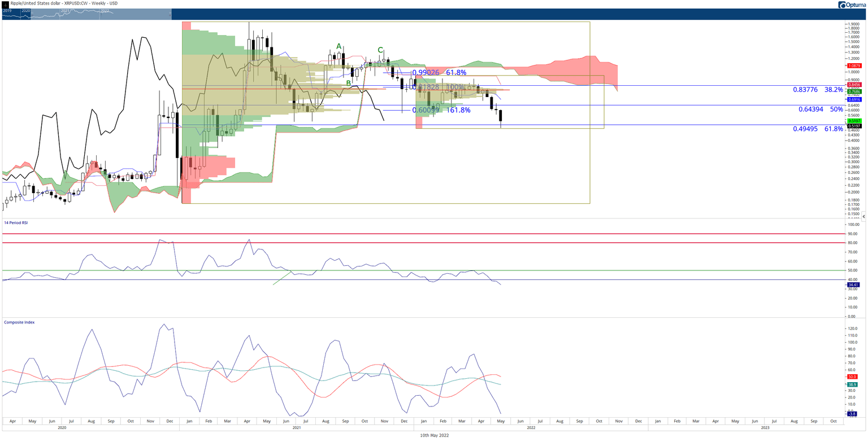Click the green wave label B
Screen dimensions: 868x442
(349, 83)
